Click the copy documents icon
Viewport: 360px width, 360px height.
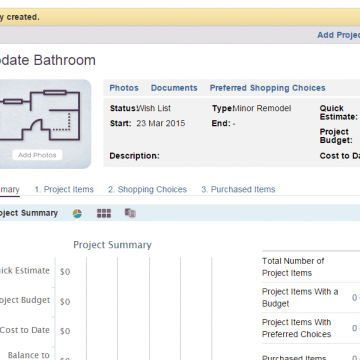(130, 213)
